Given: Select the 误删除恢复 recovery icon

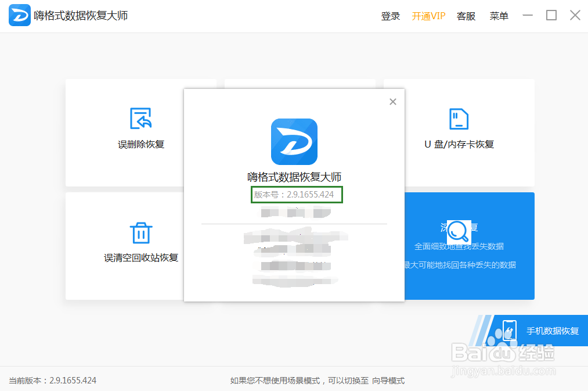Looking at the screenshot, I should tap(141, 119).
